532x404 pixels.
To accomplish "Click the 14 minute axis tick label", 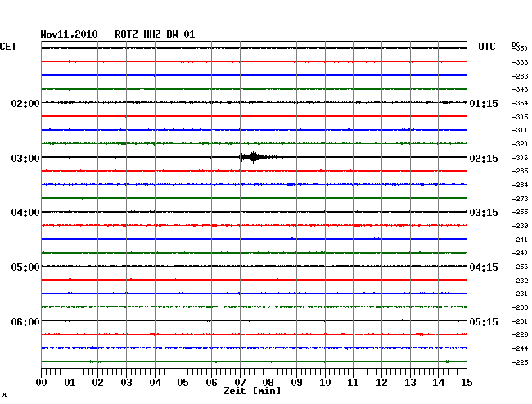I will click(x=438, y=382).
